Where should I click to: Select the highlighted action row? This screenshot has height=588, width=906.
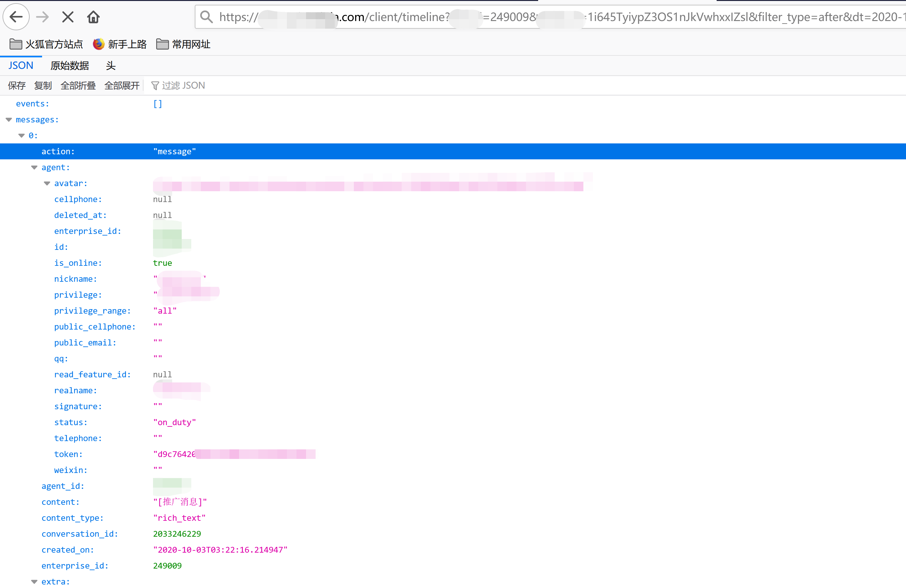453,151
